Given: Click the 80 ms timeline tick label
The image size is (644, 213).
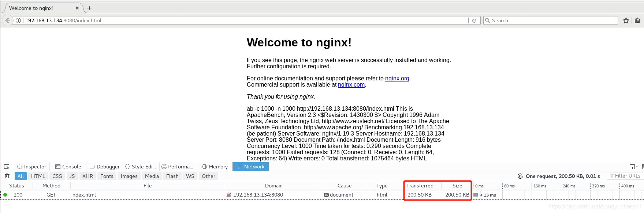Looking at the screenshot, I should click(509, 186).
